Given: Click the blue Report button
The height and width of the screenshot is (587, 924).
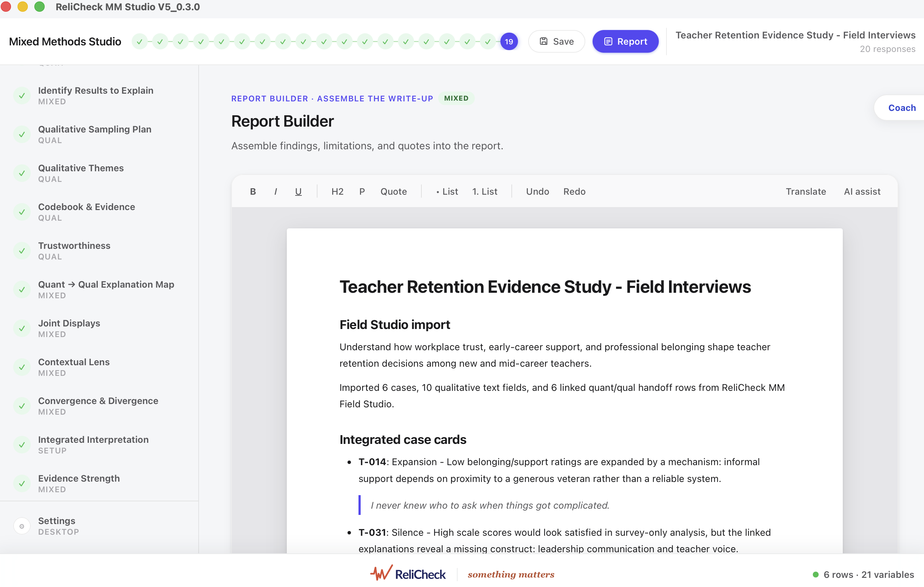Looking at the screenshot, I should point(625,41).
